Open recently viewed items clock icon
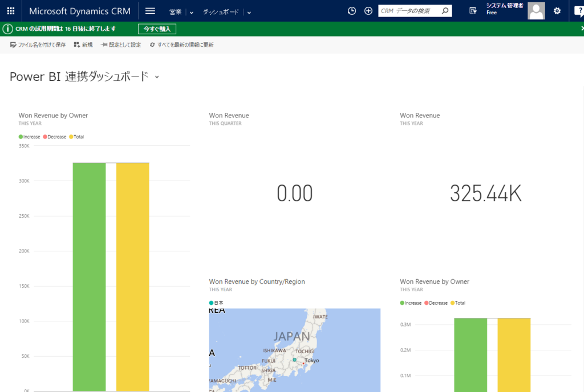 coord(351,11)
